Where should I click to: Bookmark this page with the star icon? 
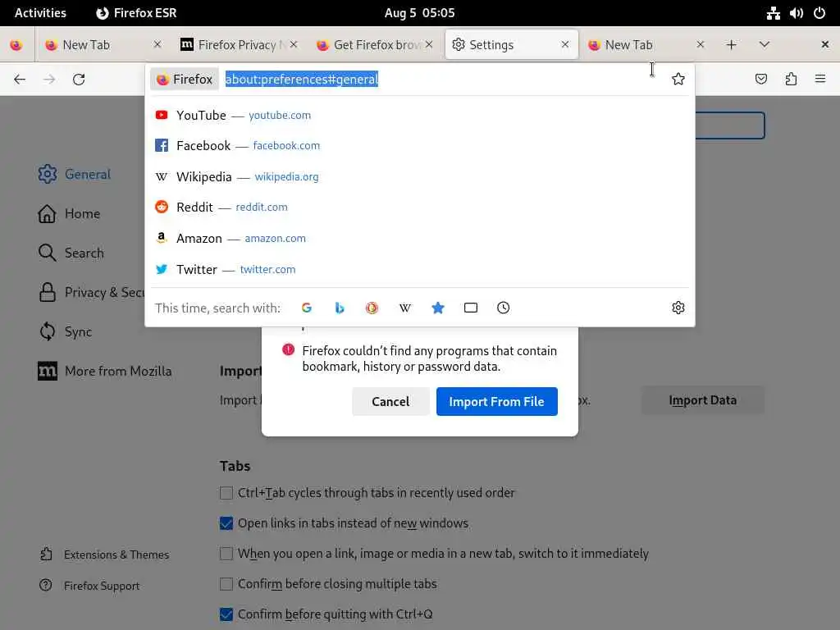coord(678,80)
